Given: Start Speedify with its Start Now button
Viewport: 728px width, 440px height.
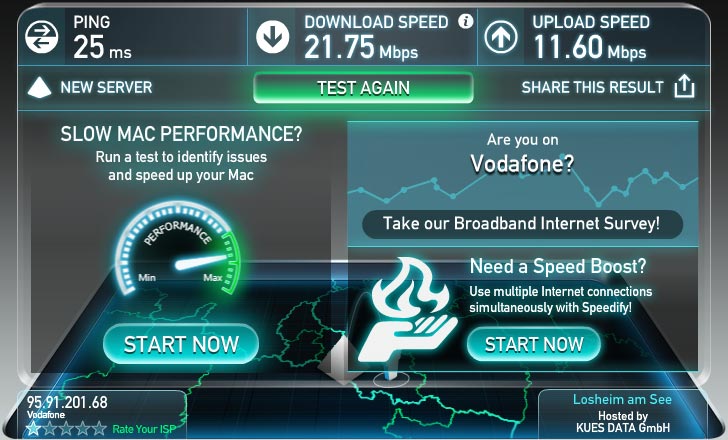Looking at the screenshot, I should pos(534,344).
